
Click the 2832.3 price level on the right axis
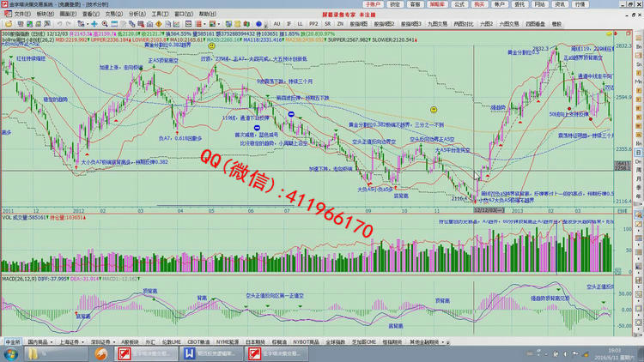point(623,46)
